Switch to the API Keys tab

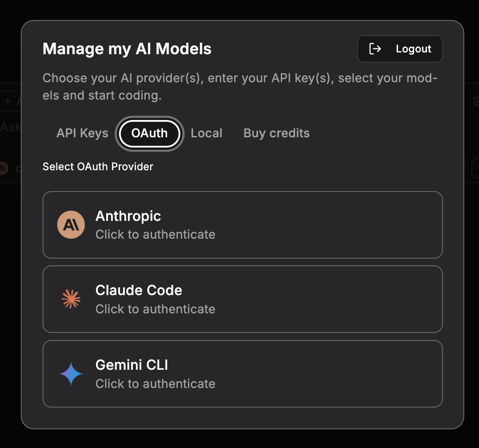click(x=82, y=133)
